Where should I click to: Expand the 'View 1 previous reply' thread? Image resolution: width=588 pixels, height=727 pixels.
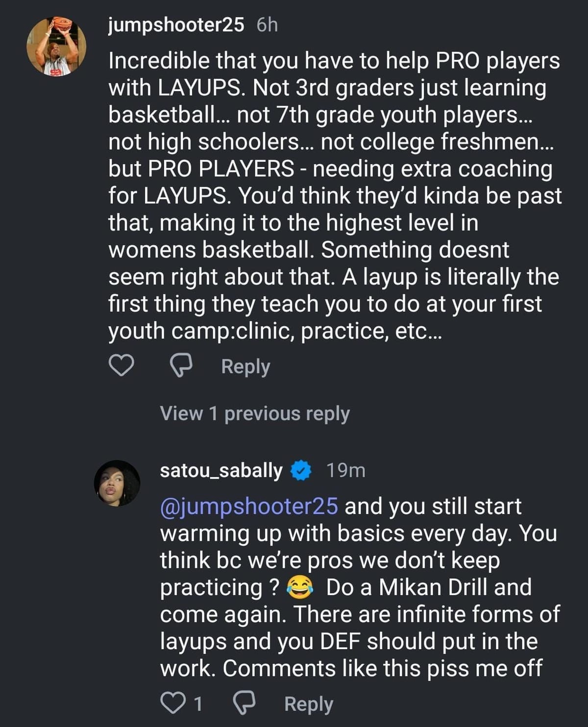[255, 413]
